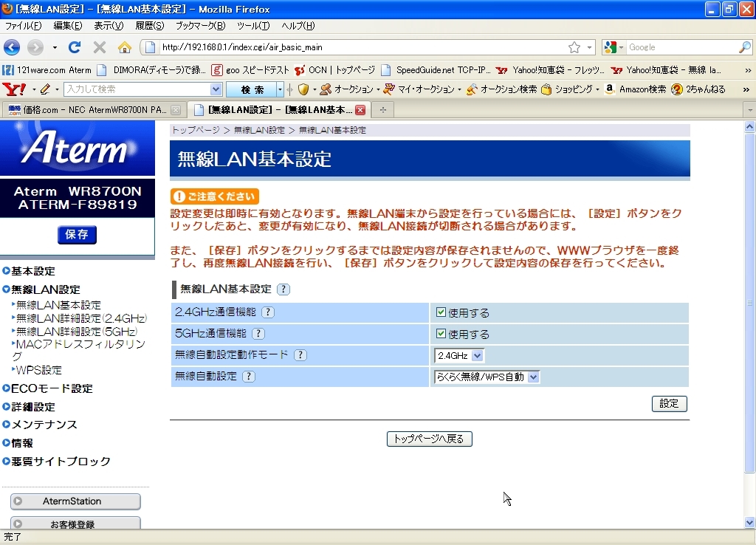Screen dimensions: 756x545
Task: Toggle 使用する checkbox for 5GHz通信機能
Action: pyautogui.click(x=441, y=334)
